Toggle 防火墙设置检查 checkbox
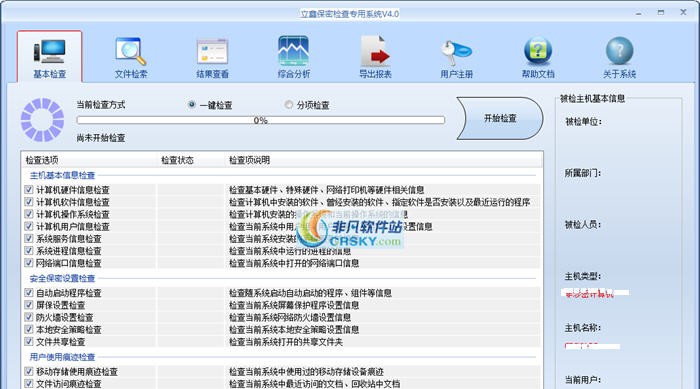 [29, 318]
